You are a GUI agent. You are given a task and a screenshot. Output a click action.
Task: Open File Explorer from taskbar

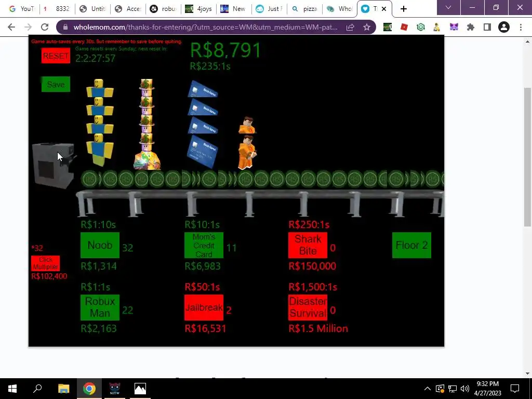click(63, 389)
